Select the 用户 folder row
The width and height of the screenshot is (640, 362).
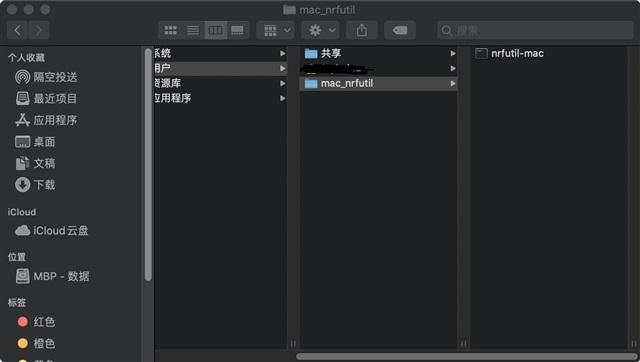(221, 68)
